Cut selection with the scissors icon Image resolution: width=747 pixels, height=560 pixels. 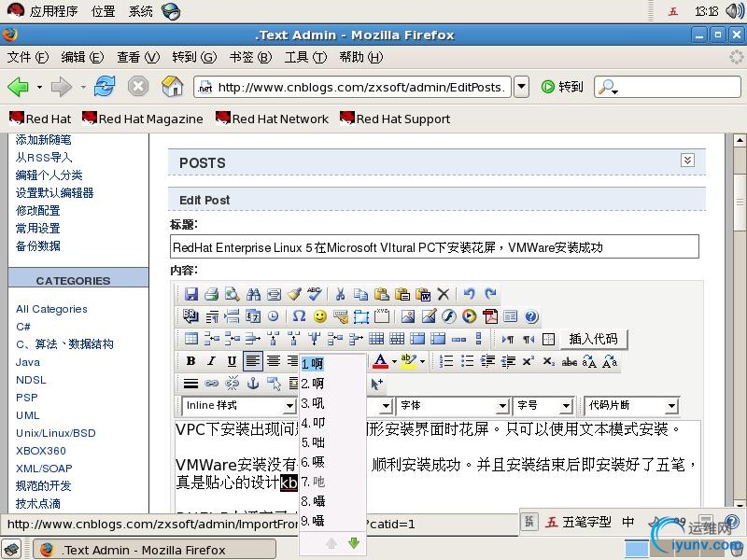340,294
